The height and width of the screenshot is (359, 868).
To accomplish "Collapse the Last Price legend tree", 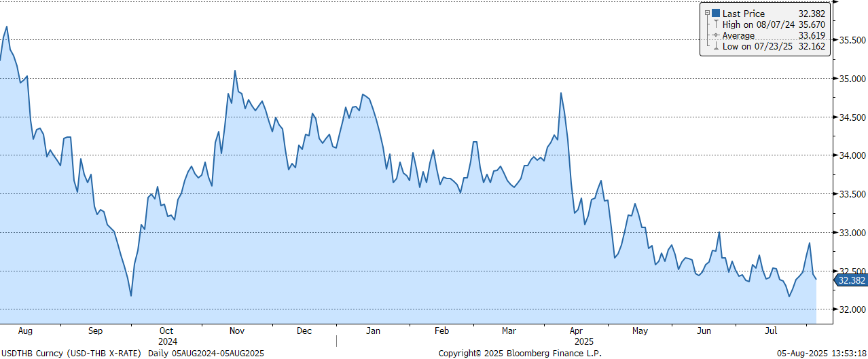I will tap(708, 14).
